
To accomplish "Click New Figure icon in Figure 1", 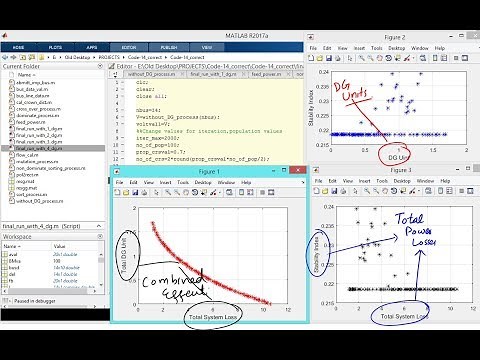I will click(117, 192).
